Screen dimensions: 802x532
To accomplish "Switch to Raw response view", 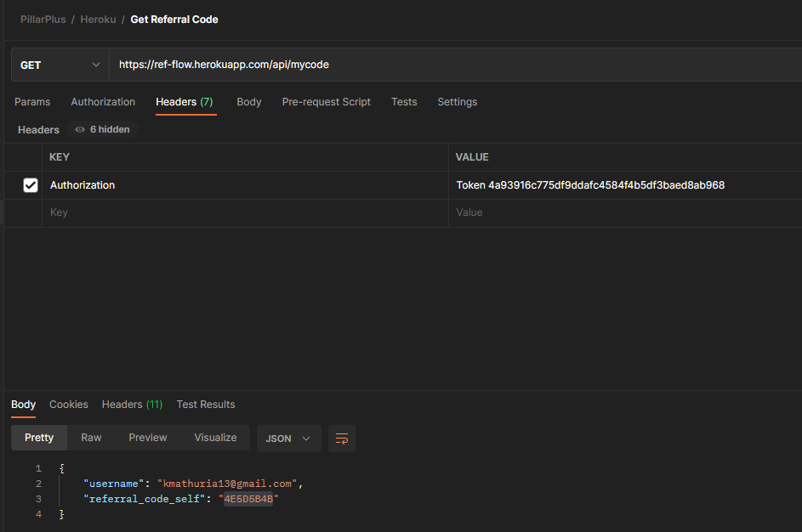I will click(x=91, y=438).
